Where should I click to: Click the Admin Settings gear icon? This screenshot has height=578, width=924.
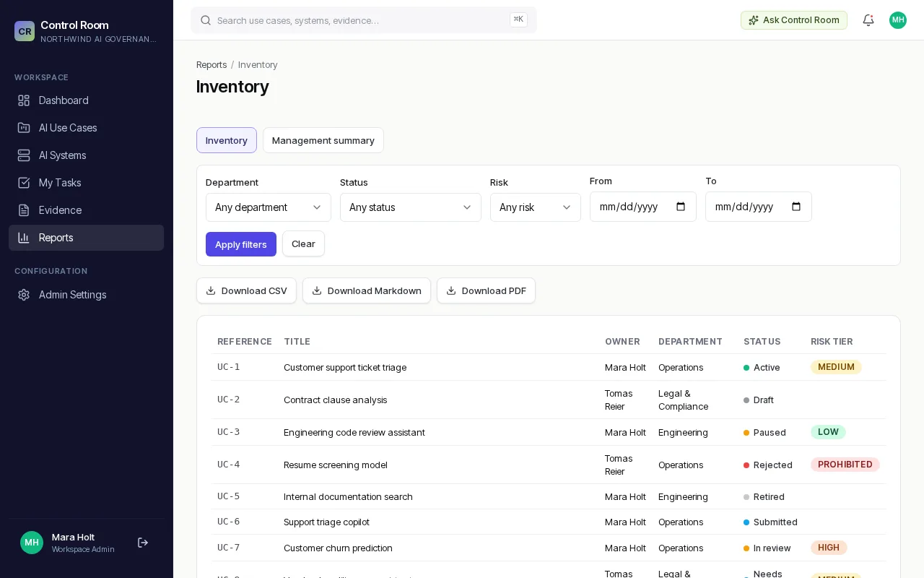pyautogui.click(x=24, y=295)
